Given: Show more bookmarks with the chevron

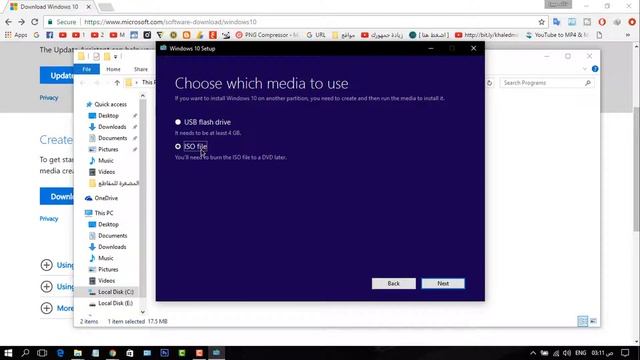Looking at the screenshot, I should point(628,35).
